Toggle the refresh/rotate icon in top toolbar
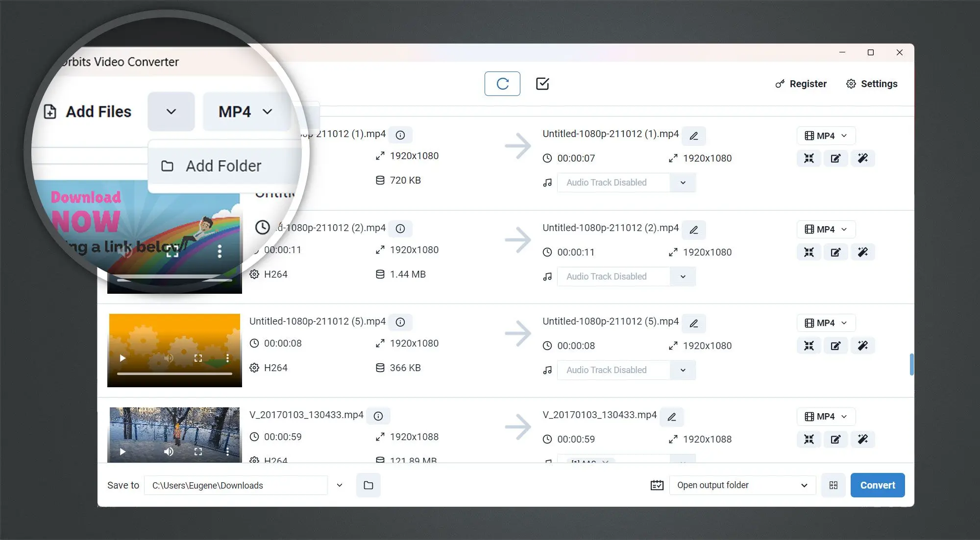This screenshot has height=540, width=980. (502, 83)
